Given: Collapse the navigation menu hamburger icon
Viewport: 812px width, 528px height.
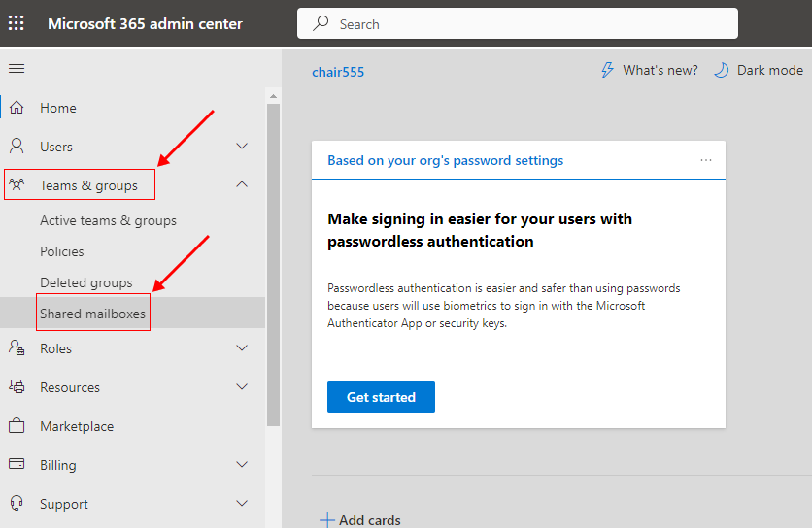Looking at the screenshot, I should click(17, 68).
